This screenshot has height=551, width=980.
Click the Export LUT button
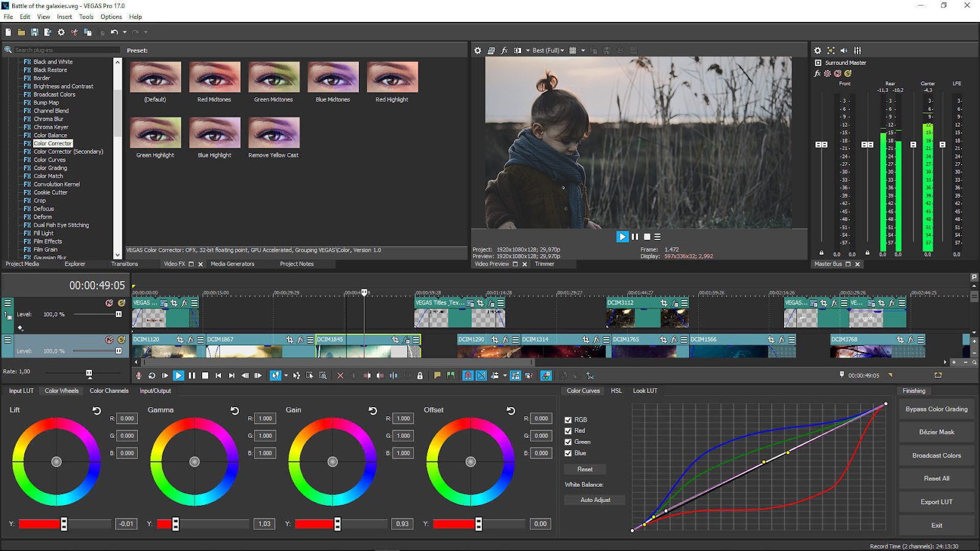[936, 502]
